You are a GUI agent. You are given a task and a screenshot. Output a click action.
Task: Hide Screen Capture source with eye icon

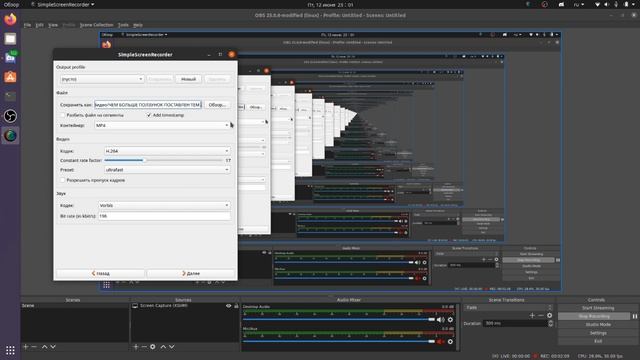(229, 306)
